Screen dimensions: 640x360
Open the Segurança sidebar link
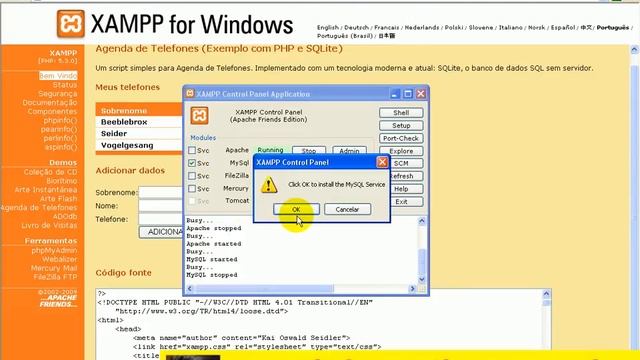pyautogui.click(x=58, y=94)
